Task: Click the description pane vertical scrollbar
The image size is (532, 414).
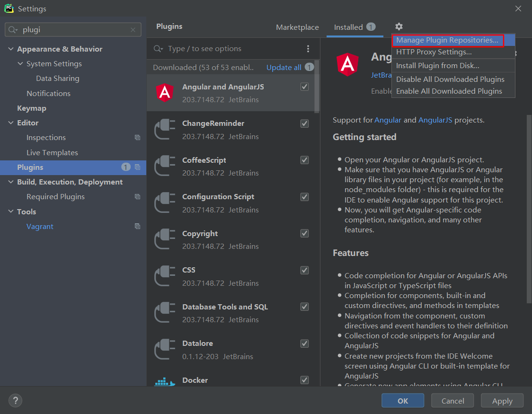Action: point(529,209)
